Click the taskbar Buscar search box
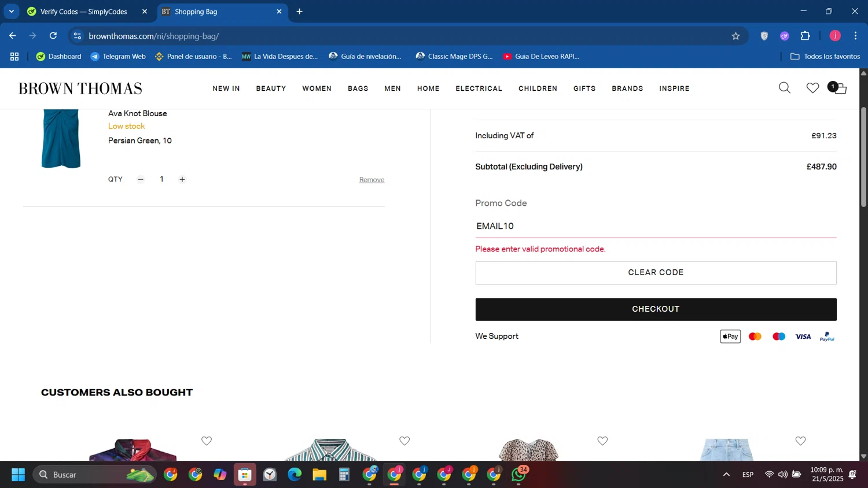 pyautogui.click(x=94, y=475)
